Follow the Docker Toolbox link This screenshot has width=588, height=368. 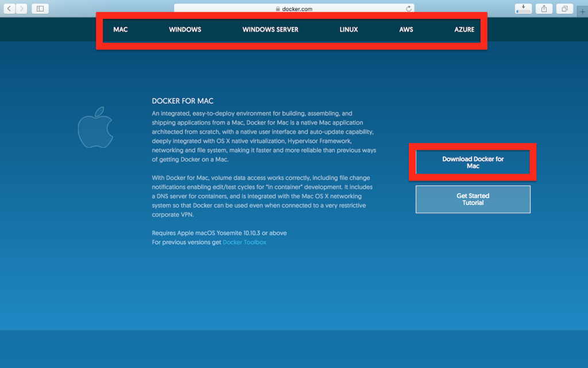tap(245, 242)
